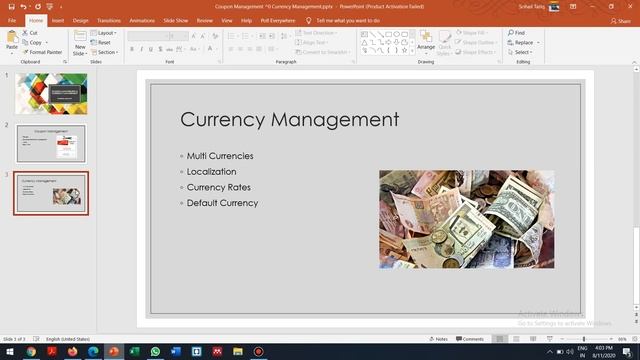The width and height of the screenshot is (640, 360).
Task: Click the Currency Management slide title
Action: (x=290, y=120)
